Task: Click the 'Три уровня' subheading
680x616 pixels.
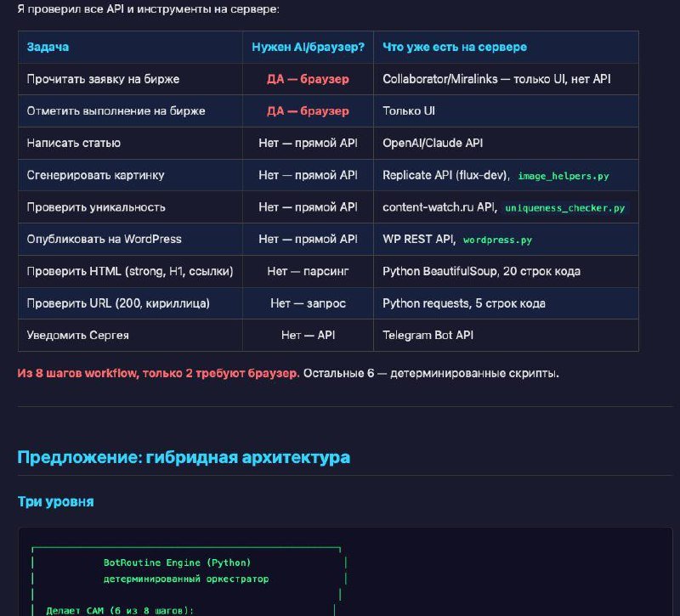Action: tap(55, 501)
